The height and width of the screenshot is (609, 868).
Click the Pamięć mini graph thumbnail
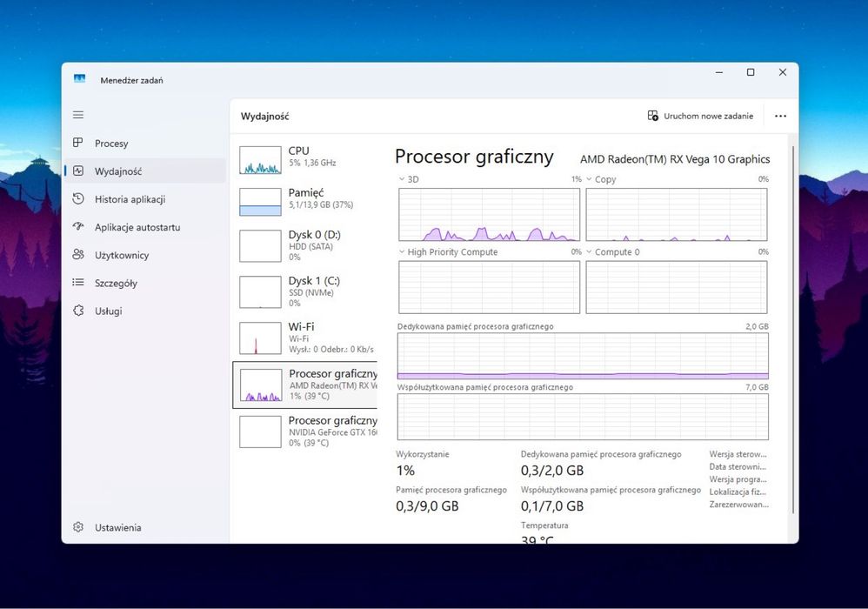(x=260, y=202)
